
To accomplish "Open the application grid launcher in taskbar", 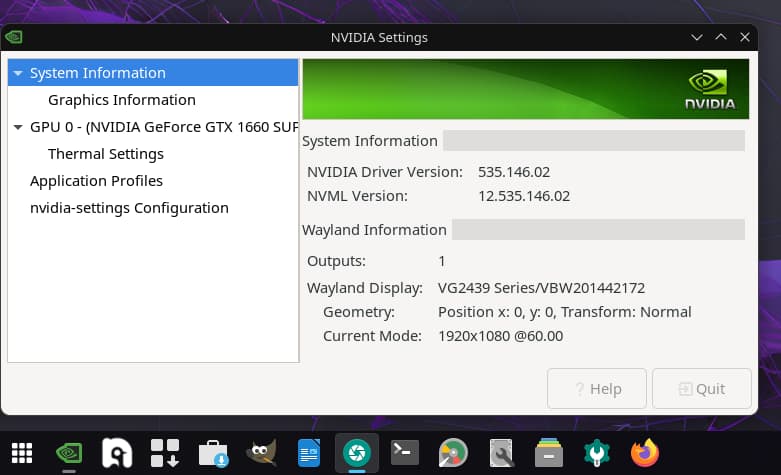I will 22,453.
